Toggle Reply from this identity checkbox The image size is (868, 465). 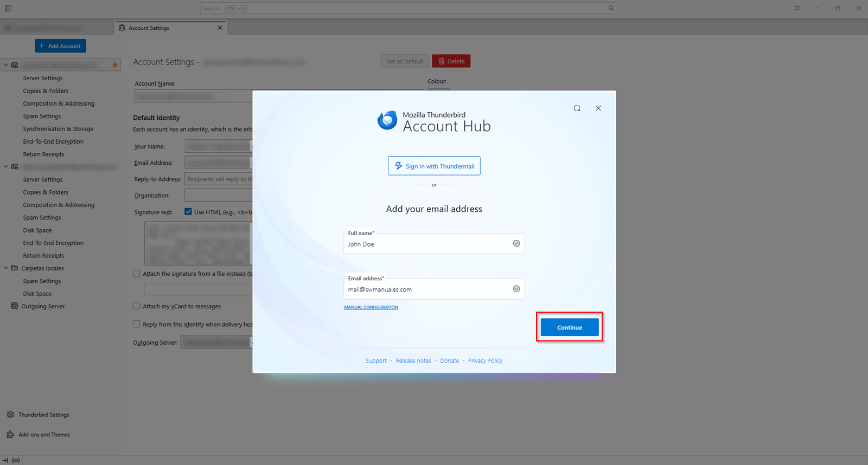coord(137,324)
